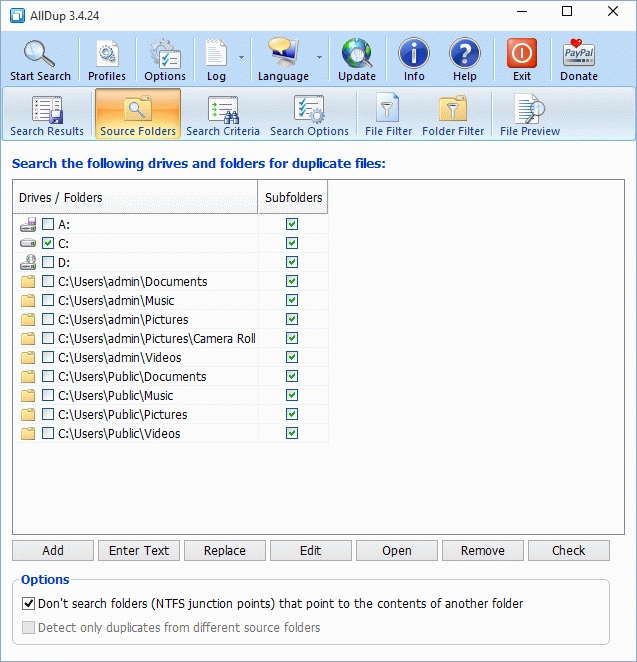Image resolution: width=637 pixels, height=662 pixels.
Task: Click the Edit button
Action: [x=311, y=551]
